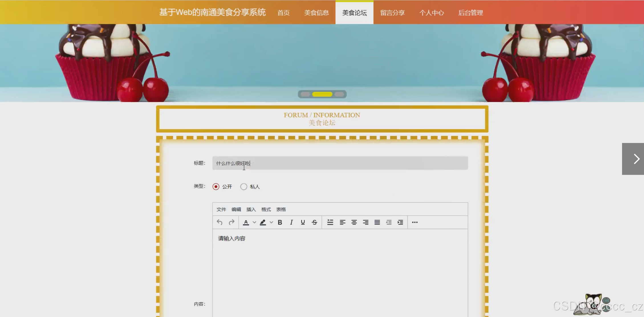Increase indent in editor toolbar

tap(400, 222)
